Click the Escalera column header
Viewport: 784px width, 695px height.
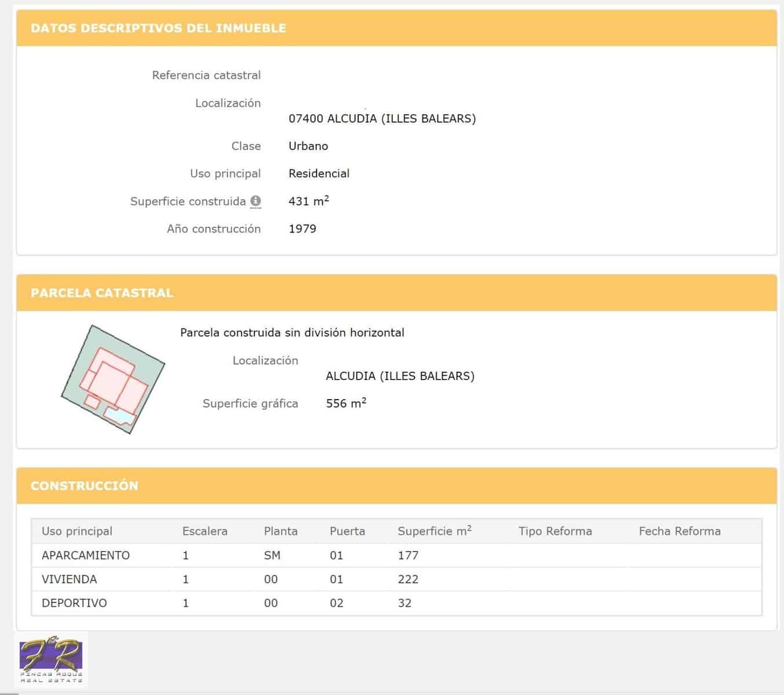point(205,531)
